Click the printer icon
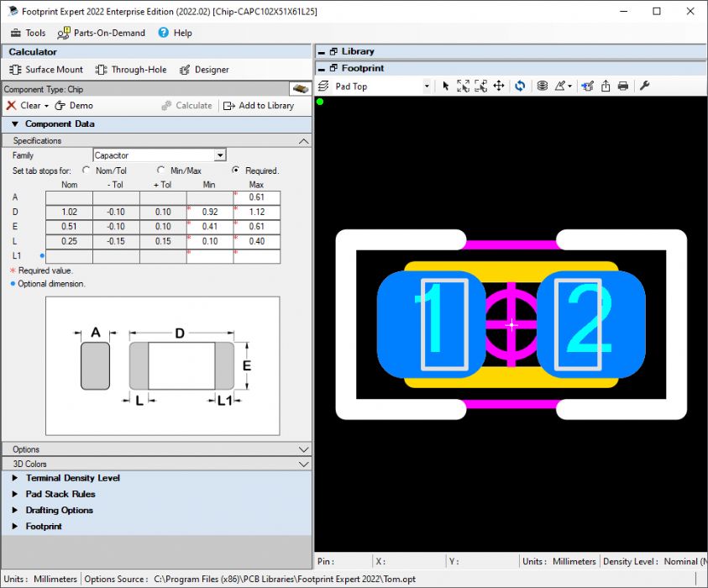Screen dimensions: 708x588 tap(622, 86)
